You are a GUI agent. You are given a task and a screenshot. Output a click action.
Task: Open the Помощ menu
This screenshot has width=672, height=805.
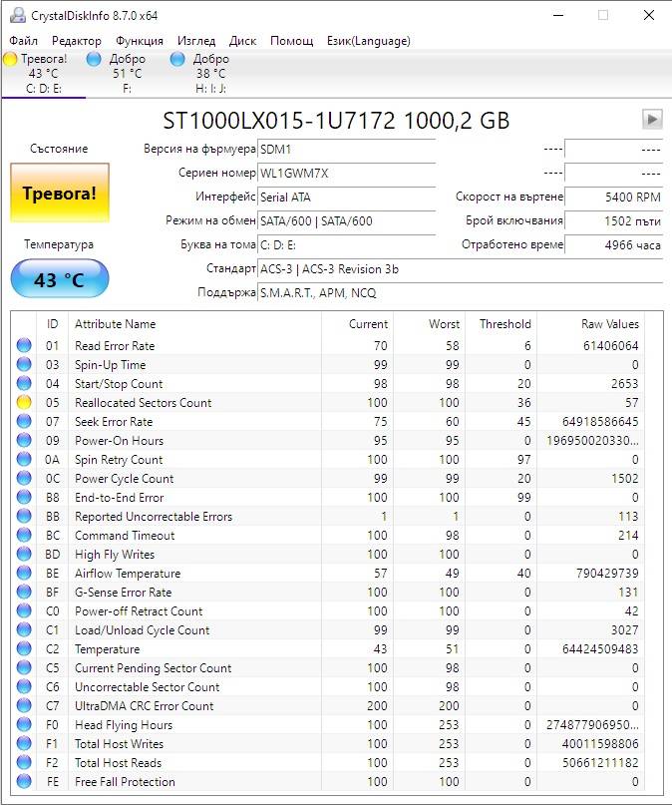(291, 41)
